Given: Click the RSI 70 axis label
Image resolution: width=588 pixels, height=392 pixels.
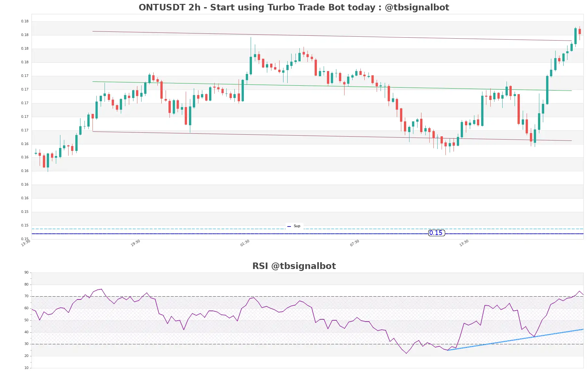Looking at the screenshot, I should coord(26,296).
